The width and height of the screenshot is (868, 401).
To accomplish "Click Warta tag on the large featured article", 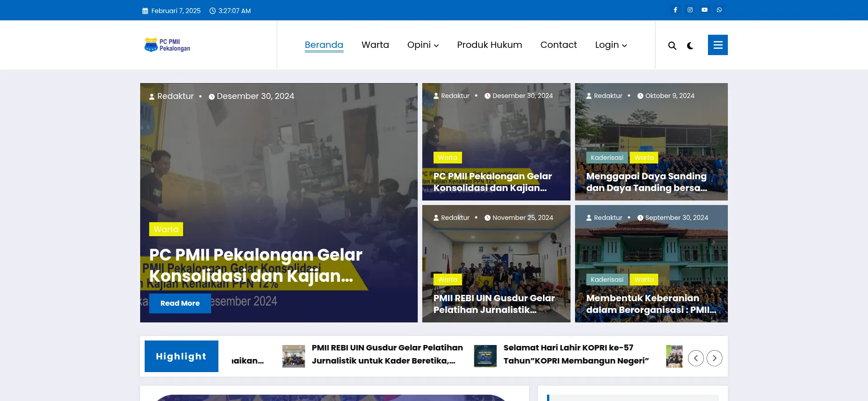I will (166, 229).
